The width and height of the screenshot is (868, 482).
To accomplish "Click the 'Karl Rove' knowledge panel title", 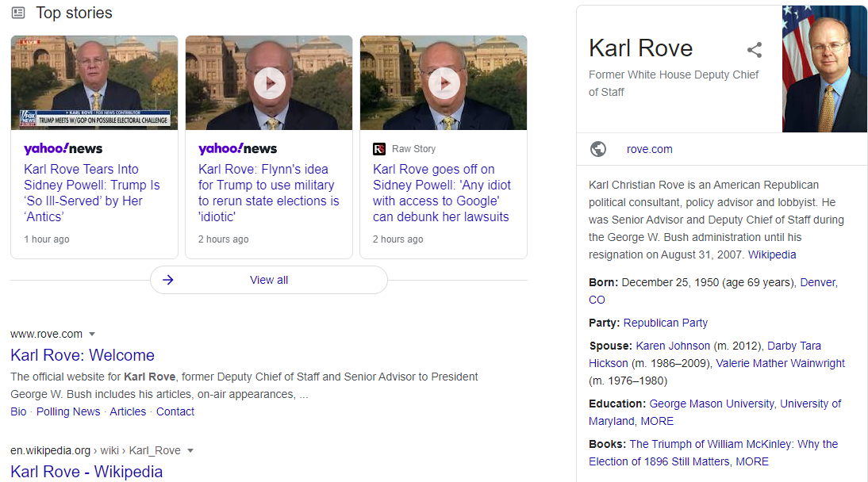I will [640, 48].
